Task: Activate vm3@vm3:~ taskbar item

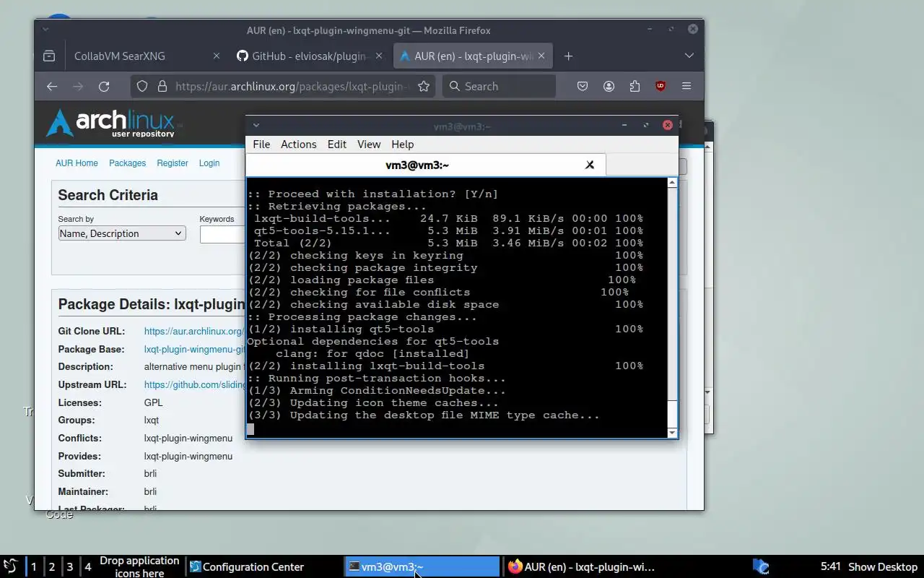Action: click(422, 567)
